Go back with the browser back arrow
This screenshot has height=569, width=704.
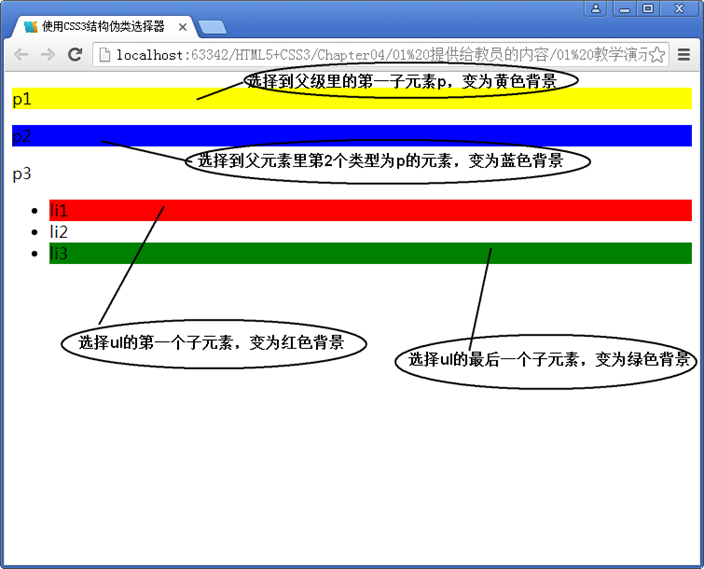click(x=21, y=55)
